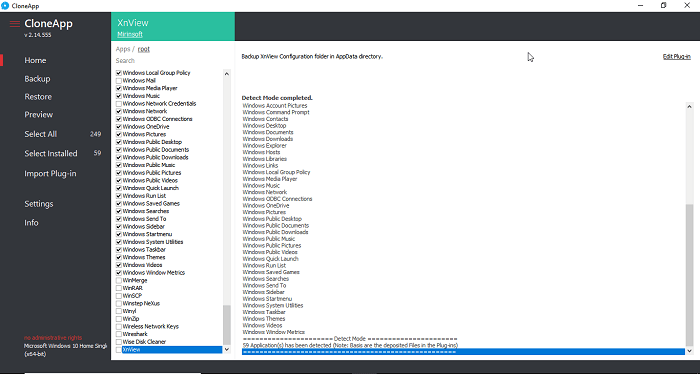700x374 pixels.
Task: Click the CloneApp title bar logo icon
Action: [5, 5]
